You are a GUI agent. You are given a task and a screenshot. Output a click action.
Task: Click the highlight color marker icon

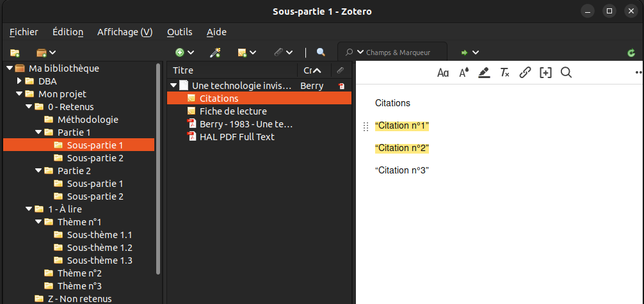pyautogui.click(x=484, y=73)
